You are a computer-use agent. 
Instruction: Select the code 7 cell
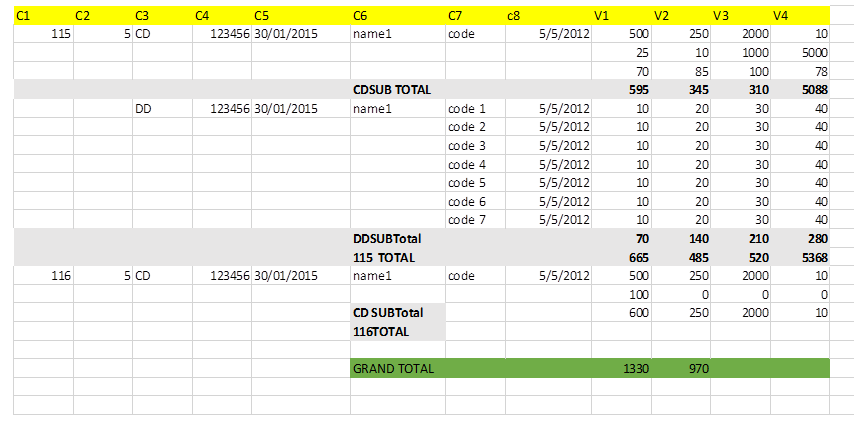pyautogui.click(x=475, y=220)
